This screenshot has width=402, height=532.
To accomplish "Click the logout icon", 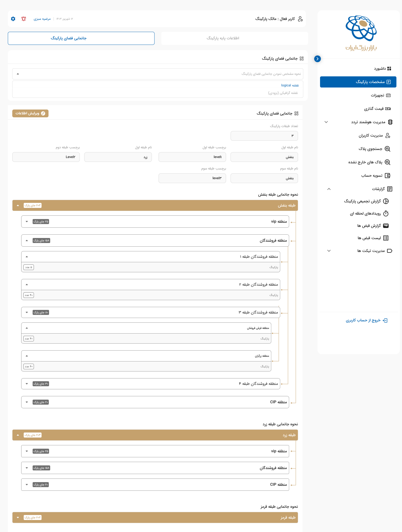I will coord(385,320).
